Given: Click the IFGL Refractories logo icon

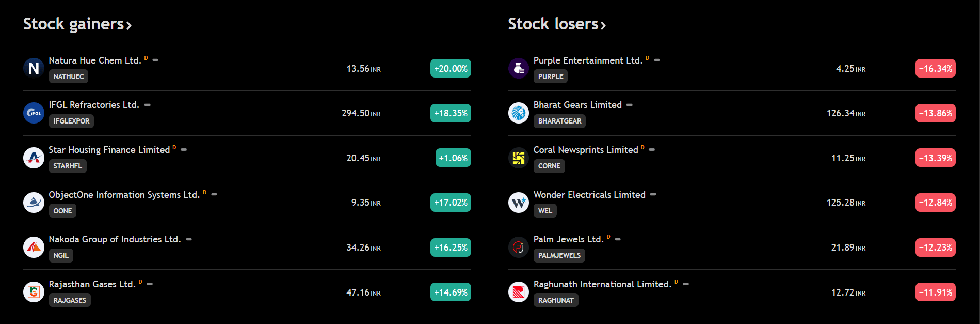Looking at the screenshot, I should [x=34, y=113].
